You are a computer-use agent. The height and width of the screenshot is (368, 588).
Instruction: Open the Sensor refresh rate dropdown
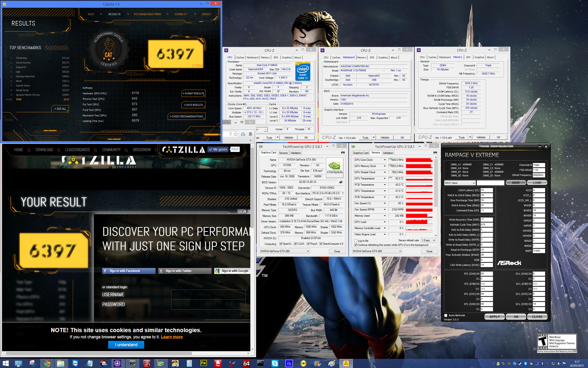tap(428, 241)
